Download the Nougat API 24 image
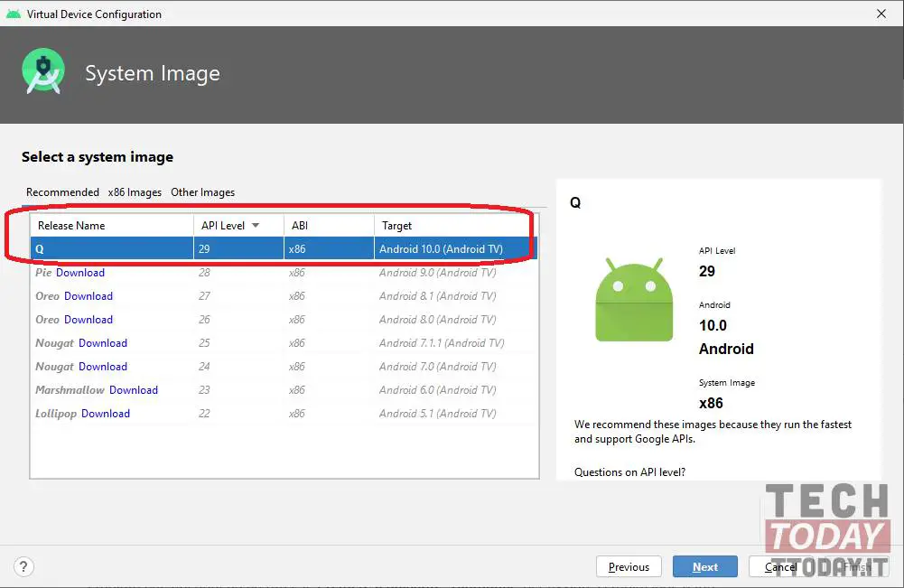Screen dimensions: 904x588 103,367
